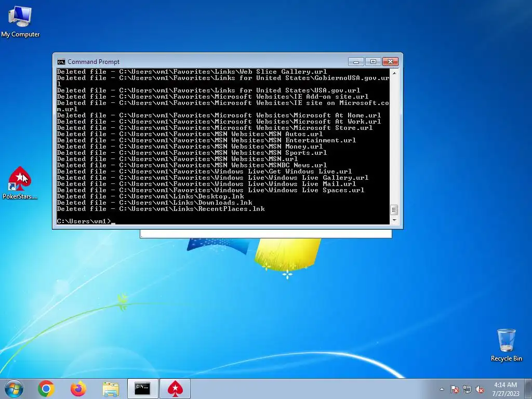Click the line ending Windows Live Spaces.url
This screenshot has height=399, width=532.
point(211,190)
